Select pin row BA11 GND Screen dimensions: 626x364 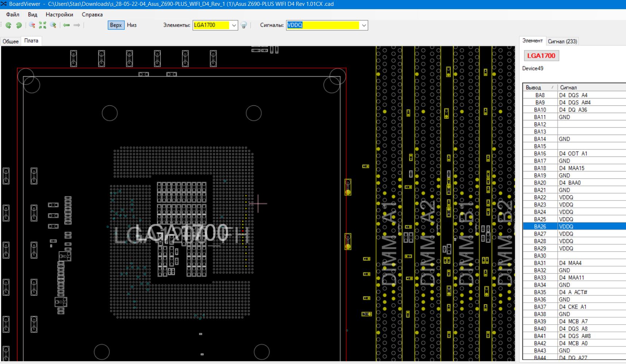tap(575, 117)
